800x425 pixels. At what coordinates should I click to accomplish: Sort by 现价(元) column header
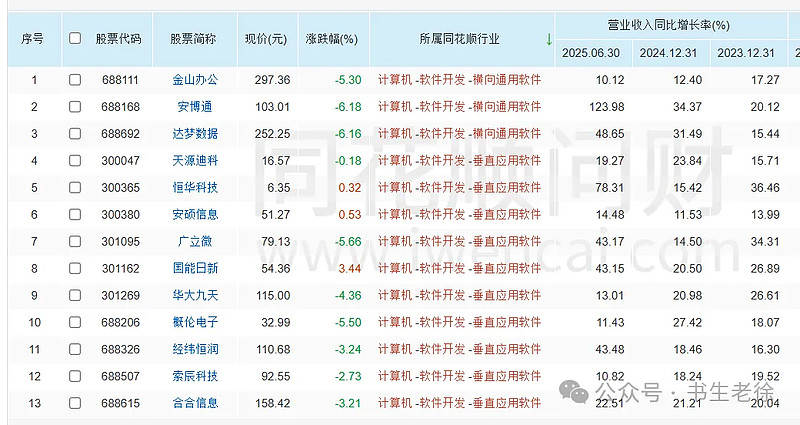(x=266, y=39)
